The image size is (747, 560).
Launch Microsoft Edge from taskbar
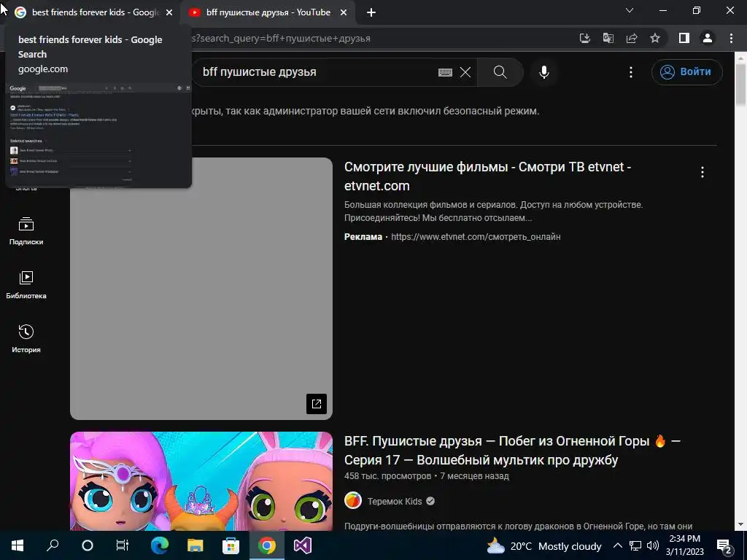pyautogui.click(x=160, y=545)
